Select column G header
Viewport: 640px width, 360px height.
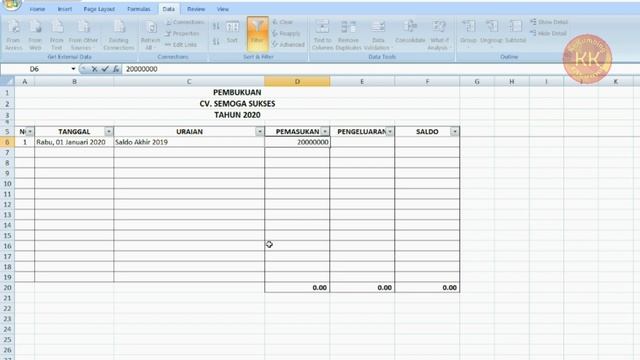[477, 82]
